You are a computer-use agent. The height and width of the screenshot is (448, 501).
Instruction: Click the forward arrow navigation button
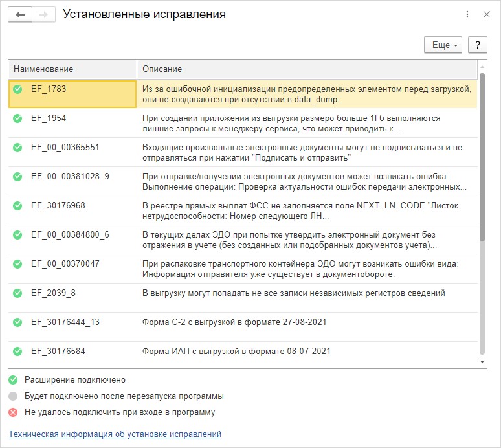(43, 14)
